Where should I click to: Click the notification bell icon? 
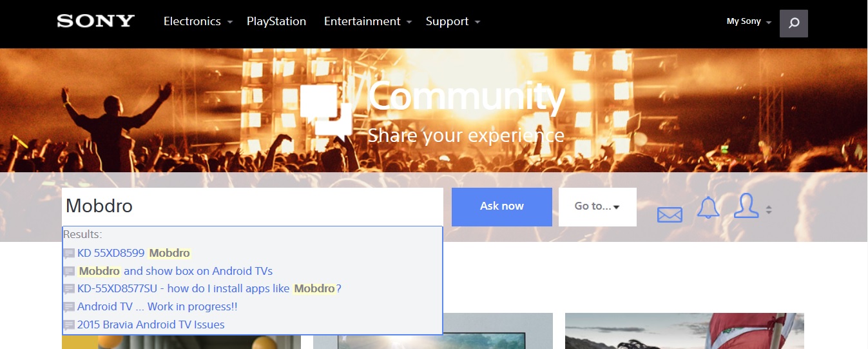pyautogui.click(x=708, y=208)
